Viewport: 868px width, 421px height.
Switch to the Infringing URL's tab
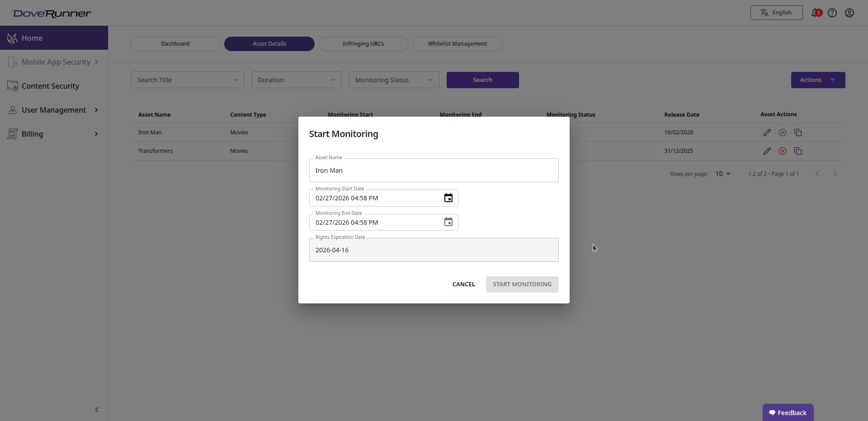(x=363, y=43)
